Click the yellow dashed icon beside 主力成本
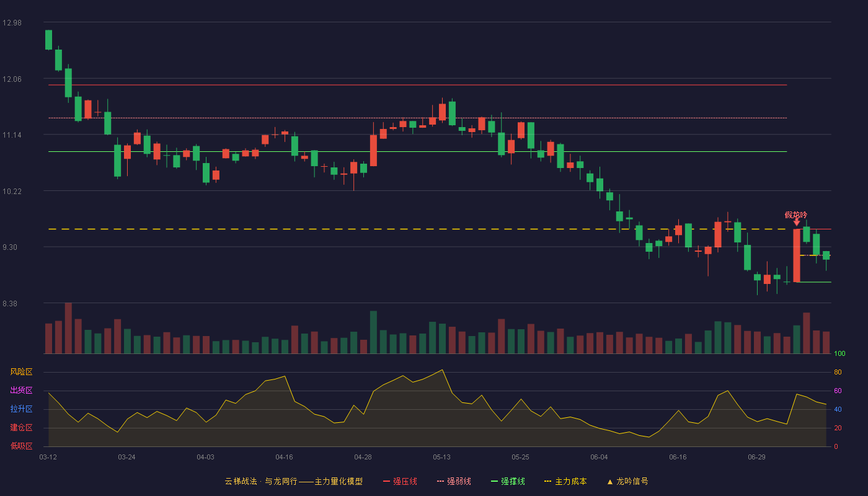868x496 pixels. pyautogui.click(x=547, y=481)
